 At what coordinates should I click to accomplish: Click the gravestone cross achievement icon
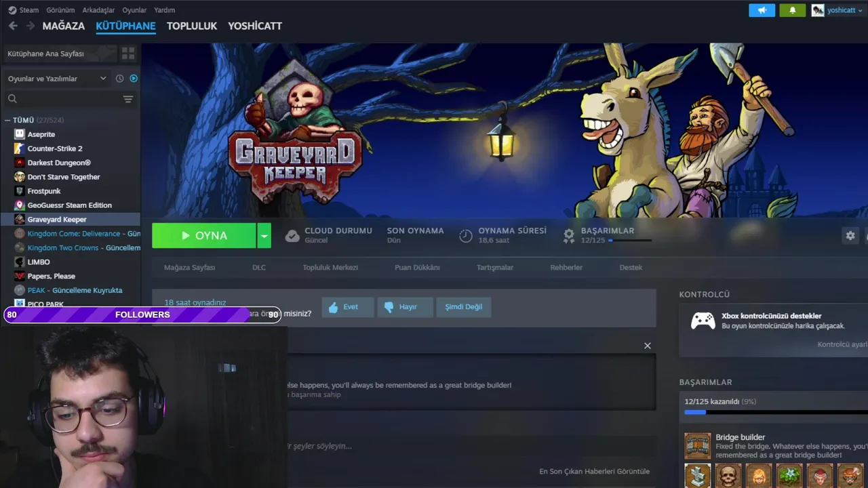(x=698, y=476)
